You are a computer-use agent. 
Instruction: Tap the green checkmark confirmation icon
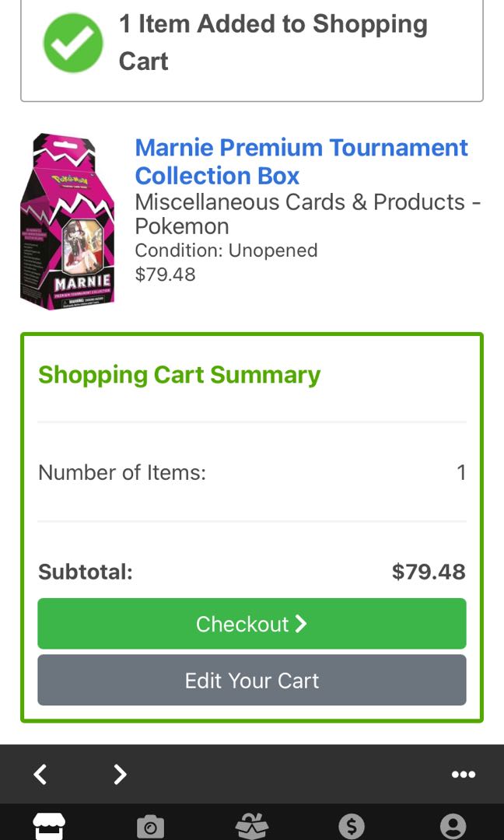[x=72, y=43]
